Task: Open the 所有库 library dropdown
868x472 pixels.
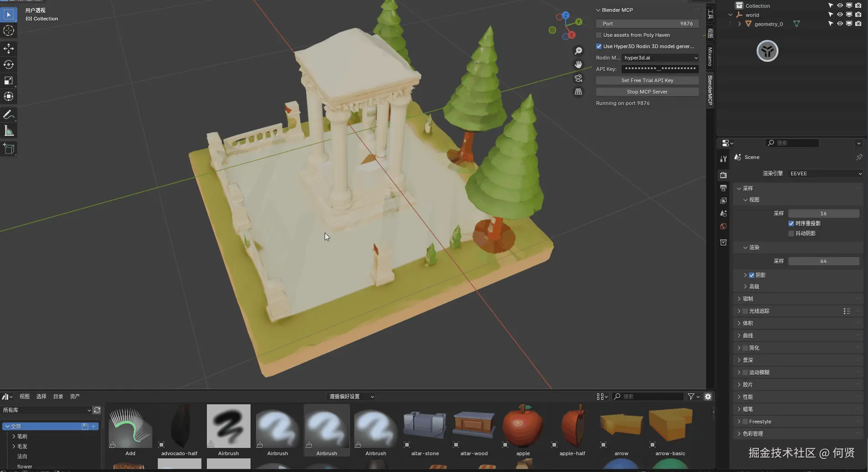Action: (x=46, y=410)
